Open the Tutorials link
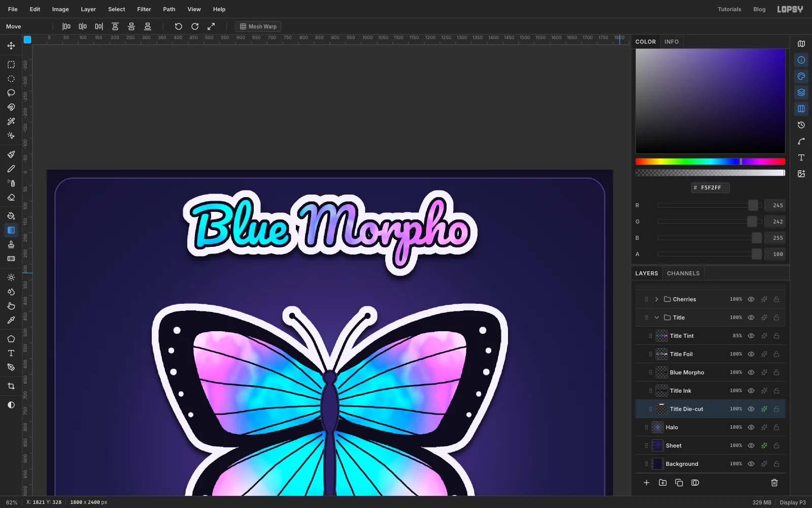 click(729, 9)
